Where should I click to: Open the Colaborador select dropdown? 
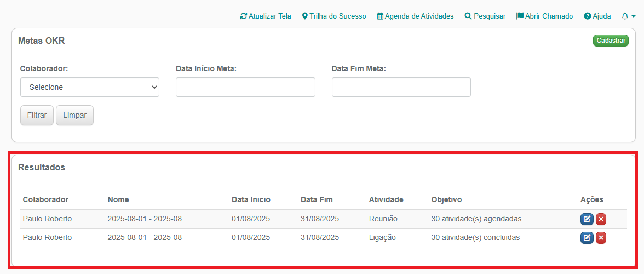coord(90,87)
